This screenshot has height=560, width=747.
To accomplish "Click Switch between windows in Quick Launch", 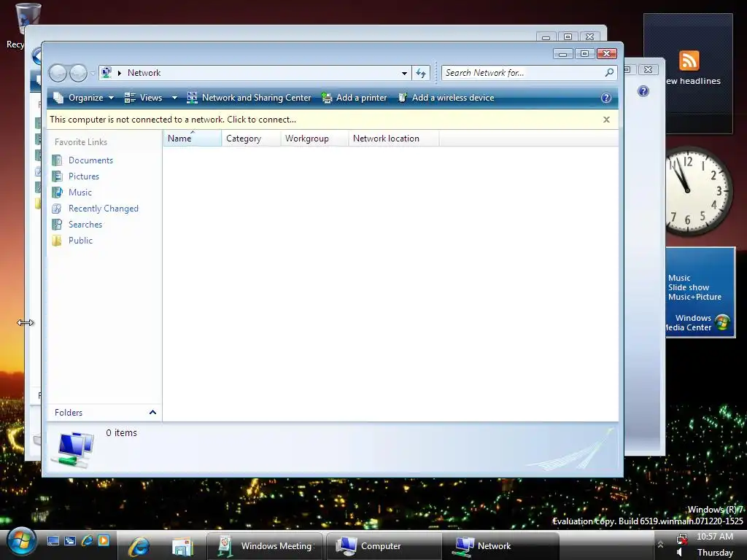I will tap(70, 540).
